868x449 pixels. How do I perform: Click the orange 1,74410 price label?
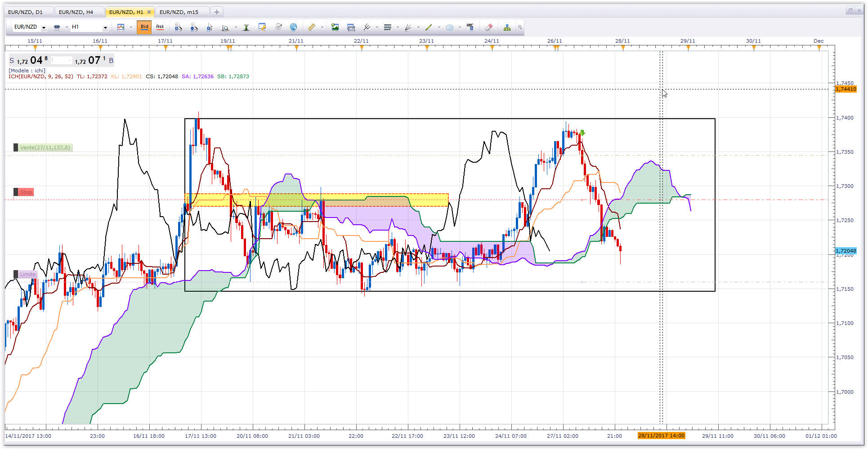click(x=846, y=89)
